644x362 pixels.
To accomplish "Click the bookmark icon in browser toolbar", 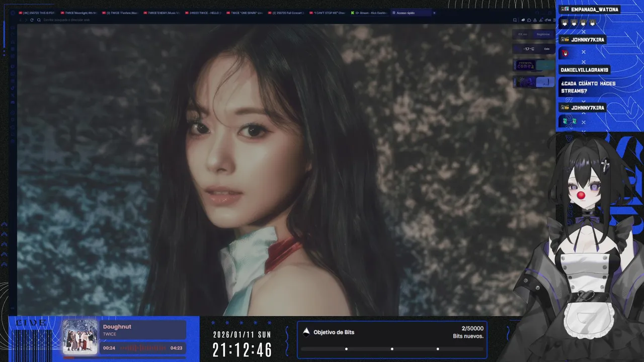I will pos(515,20).
